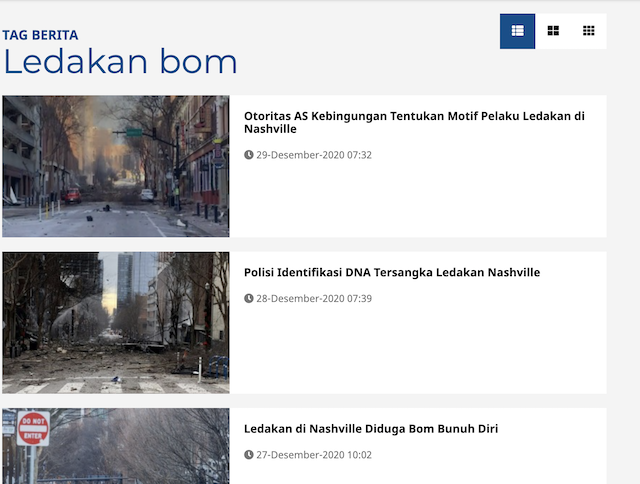Click empty card area below the 28-Desember date
The height and width of the screenshot is (484, 640).
[418, 350]
